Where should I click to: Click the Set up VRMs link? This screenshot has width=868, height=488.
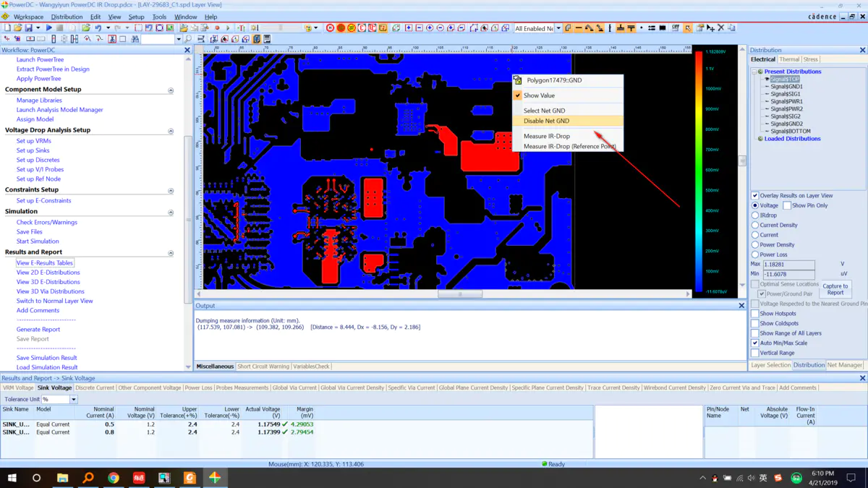[x=34, y=141]
